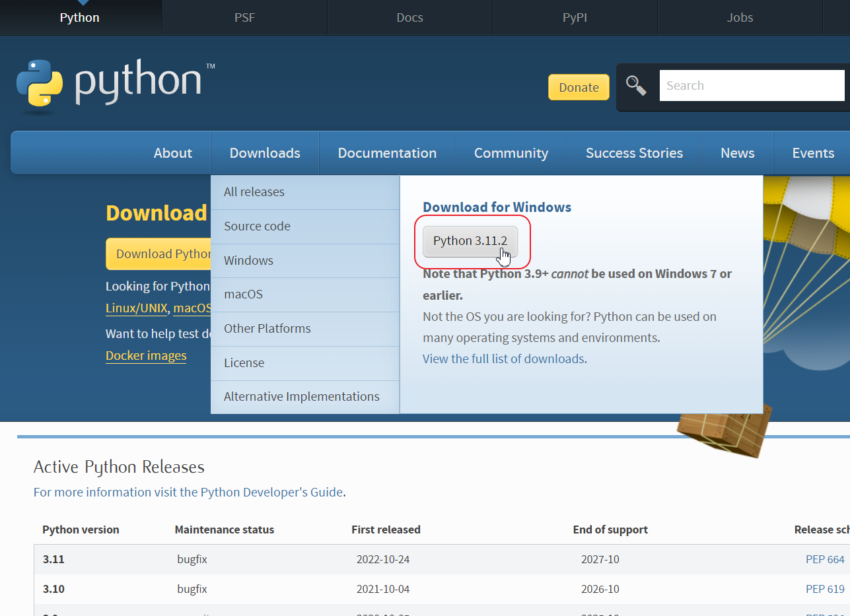
Task: Click the Active Python Releases heading
Action: [119, 467]
